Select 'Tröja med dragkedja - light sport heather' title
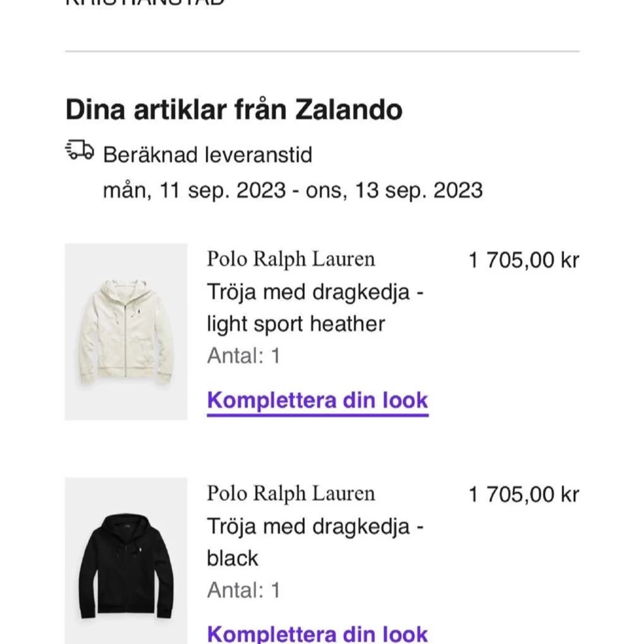 [x=315, y=308]
